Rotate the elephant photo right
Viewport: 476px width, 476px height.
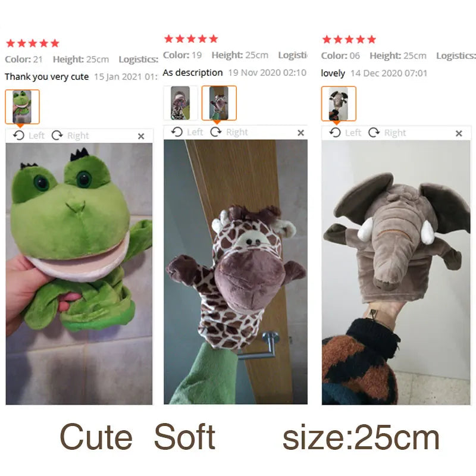(387, 133)
